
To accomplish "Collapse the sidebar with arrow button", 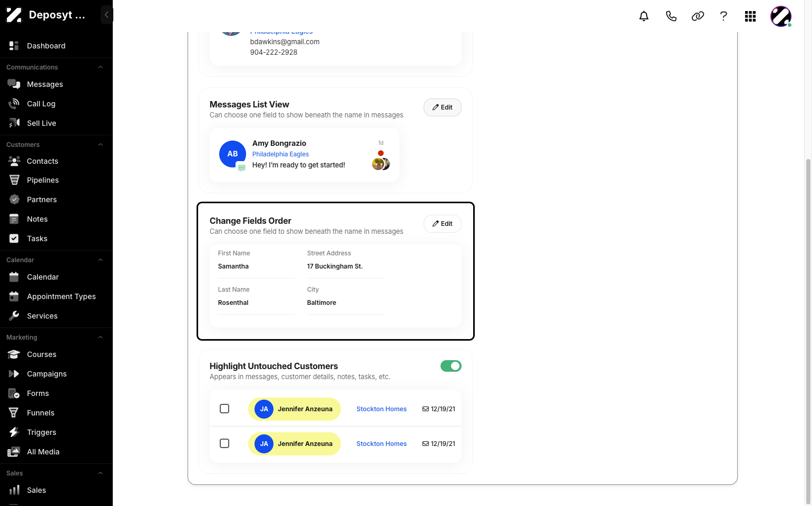I will [x=106, y=15].
